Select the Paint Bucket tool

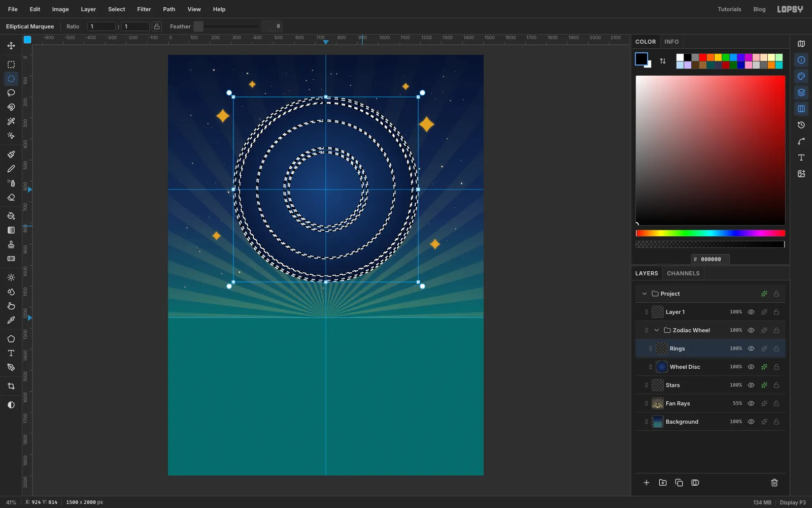(11, 216)
